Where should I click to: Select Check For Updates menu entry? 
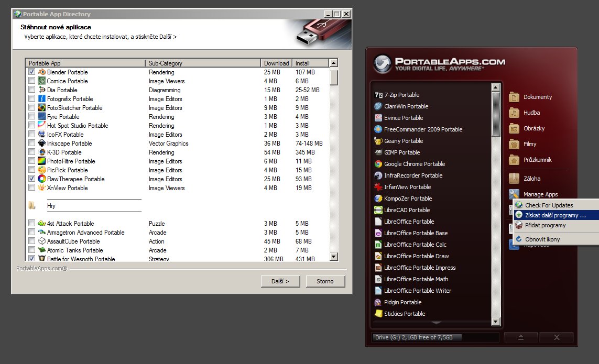[549, 205]
